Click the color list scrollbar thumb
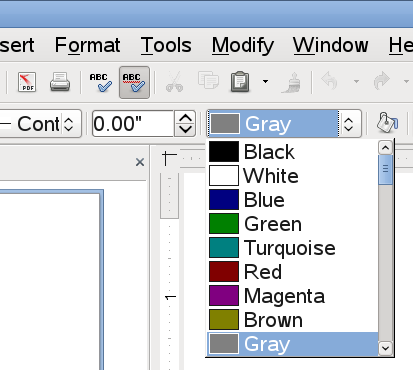Viewport: 413px width, 370px height. pos(386,170)
